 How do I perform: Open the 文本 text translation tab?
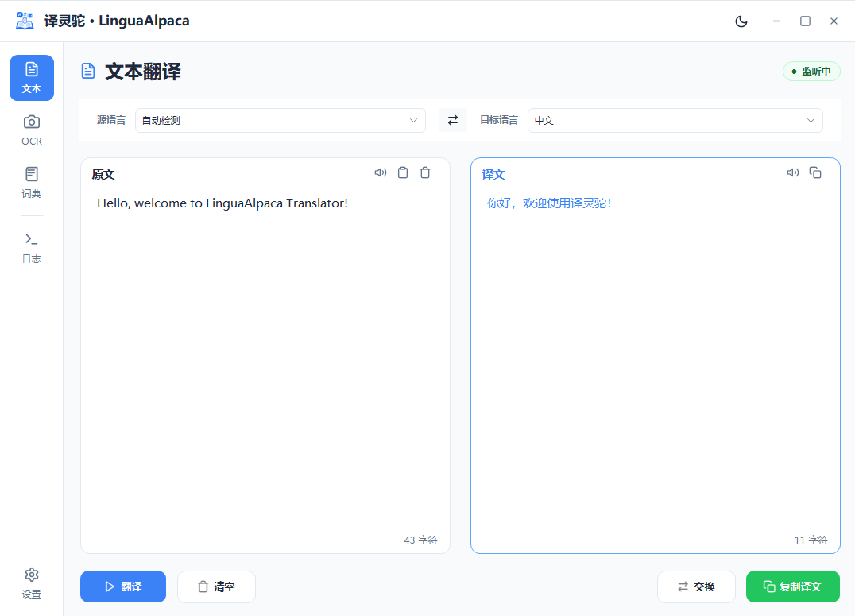[x=32, y=77]
